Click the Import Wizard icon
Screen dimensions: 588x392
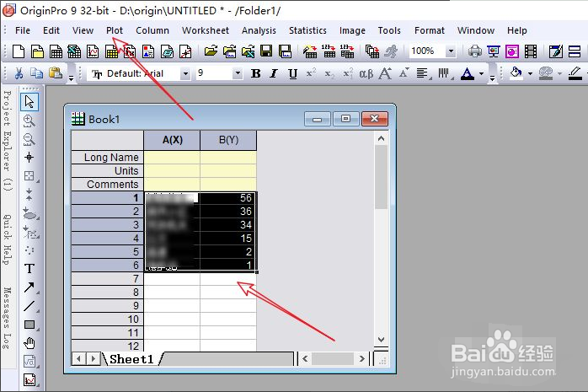310,51
